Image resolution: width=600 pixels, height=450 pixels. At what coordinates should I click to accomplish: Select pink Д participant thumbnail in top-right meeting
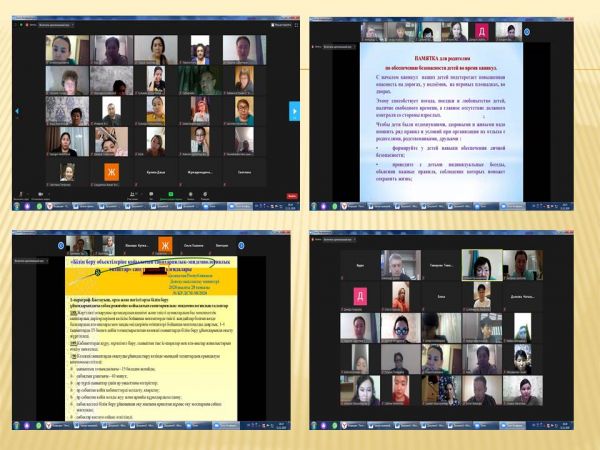tap(482, 32)
